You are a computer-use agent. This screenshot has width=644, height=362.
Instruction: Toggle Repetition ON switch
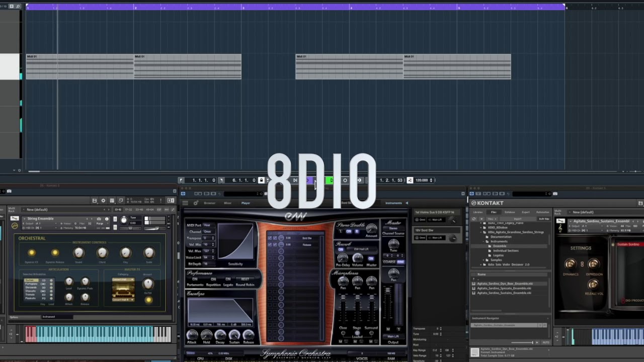pyautogui.click(x=213, y=279)
